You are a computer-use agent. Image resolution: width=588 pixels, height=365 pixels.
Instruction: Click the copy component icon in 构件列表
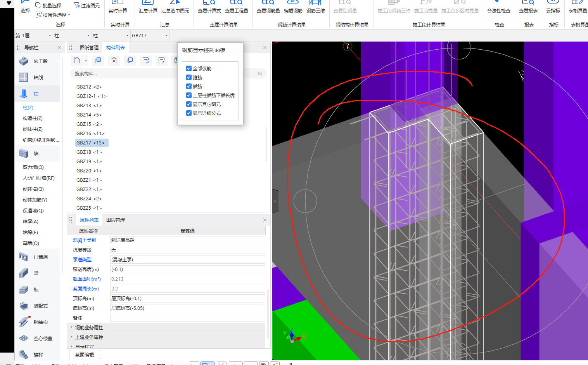pyautogui.click(x=98, y=60)
